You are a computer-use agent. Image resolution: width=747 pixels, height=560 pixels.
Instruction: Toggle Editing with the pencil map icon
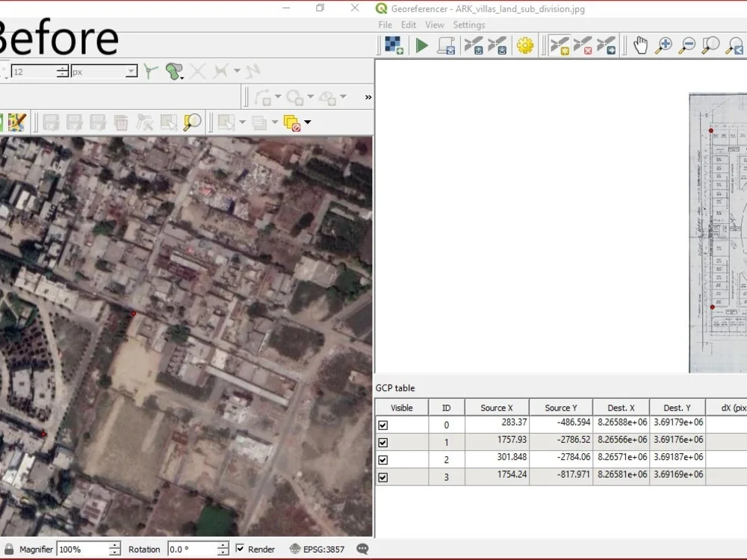pyautogui.click(x=16, y=122)
